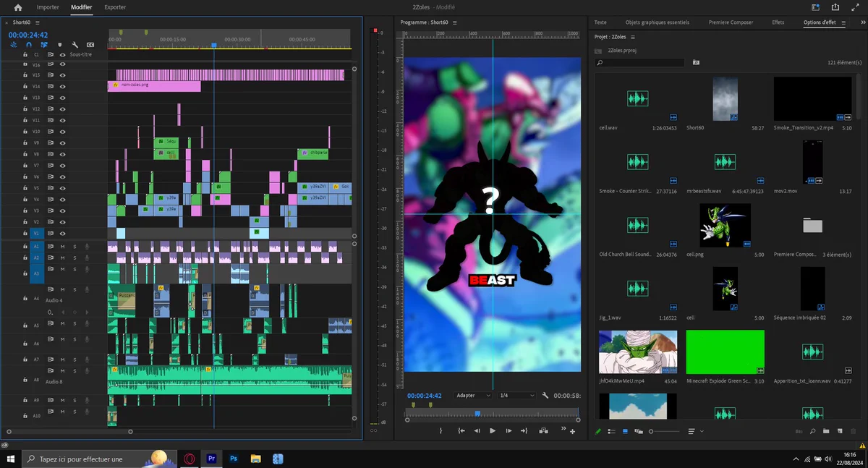Toggle the timeline captions CC button

point(90,45)
